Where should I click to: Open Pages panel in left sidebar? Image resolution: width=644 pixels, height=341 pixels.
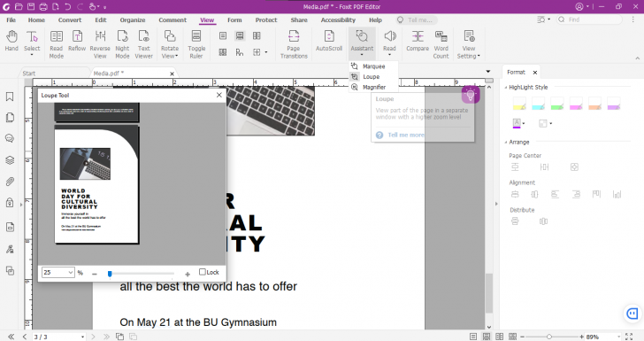10,118
